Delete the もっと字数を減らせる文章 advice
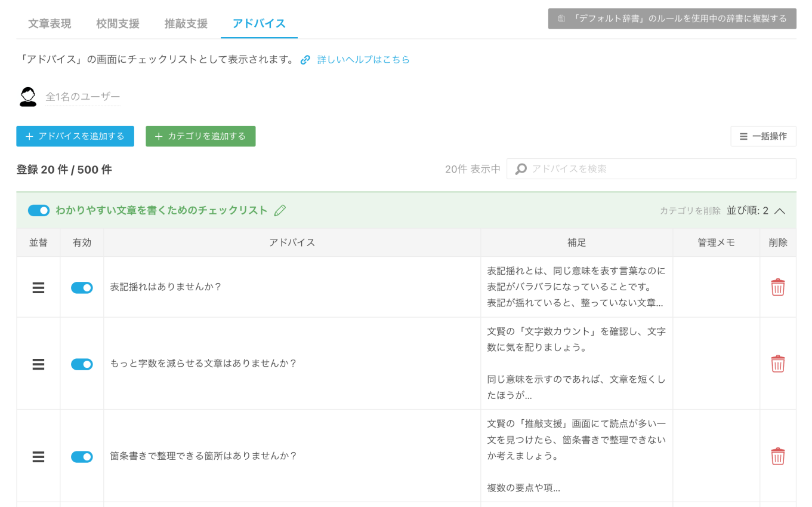The width and height of the screenshot is (812, 507). [778, 364]
